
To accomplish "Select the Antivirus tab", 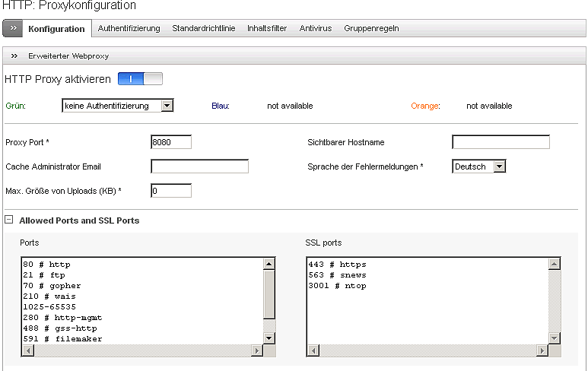I will pos(316,29).
